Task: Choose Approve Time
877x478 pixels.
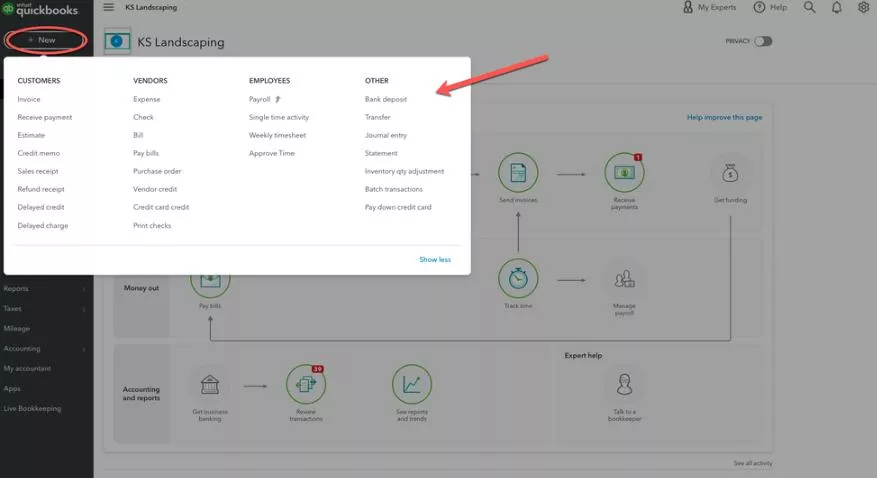Action: [272, 153]
